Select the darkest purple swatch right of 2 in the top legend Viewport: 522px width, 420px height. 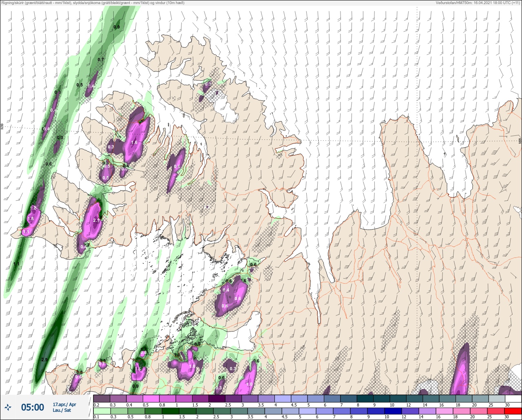point(217,398)
